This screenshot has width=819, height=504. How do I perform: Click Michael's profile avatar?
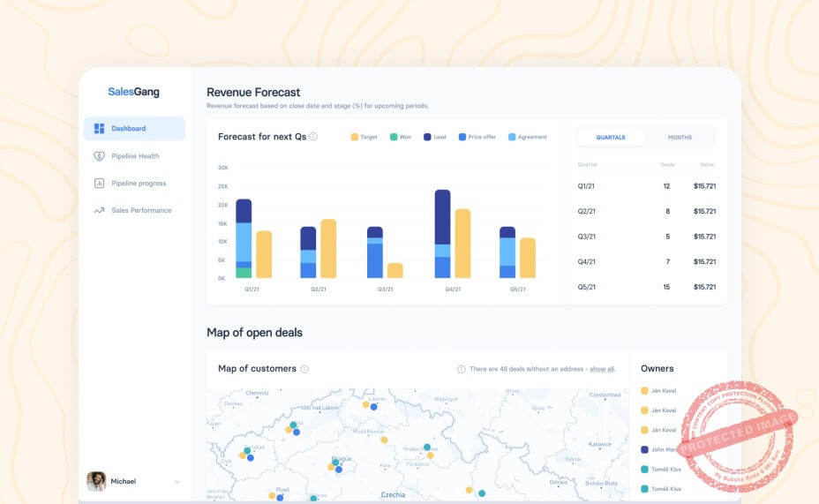pos(96,481)
